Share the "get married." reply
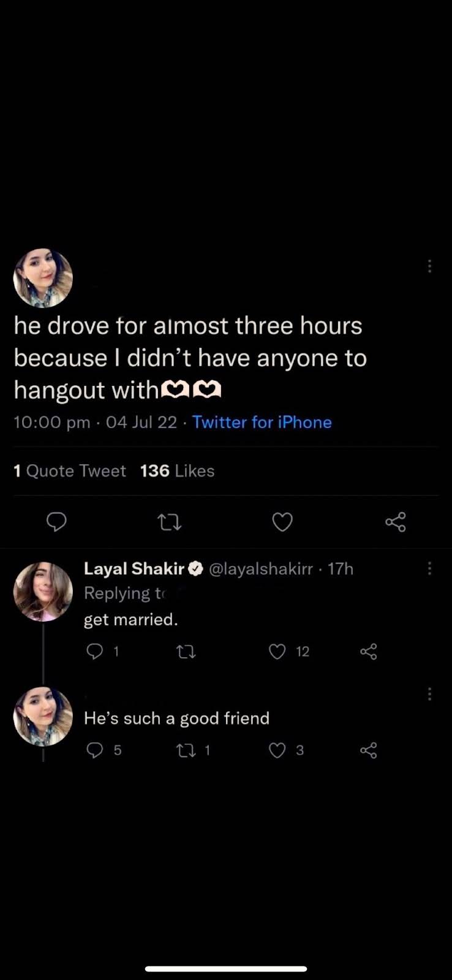The height and width of the screenshot is (980, 452). [369, 651]
